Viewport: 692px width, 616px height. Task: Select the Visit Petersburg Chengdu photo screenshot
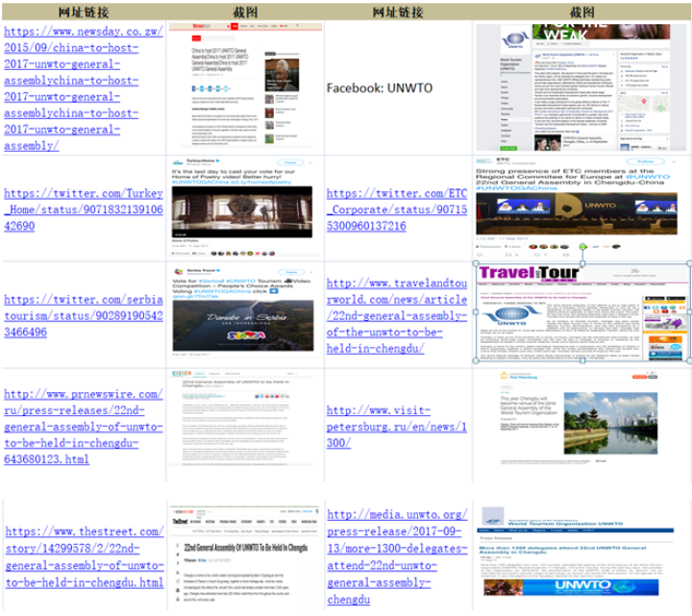pyautogui.click(x=579, y=417)
